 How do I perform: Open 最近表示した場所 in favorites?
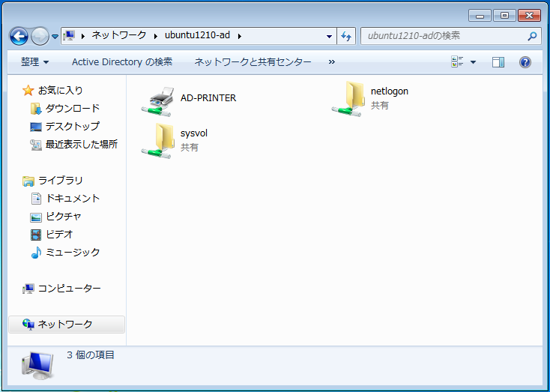click(x=82, y=144)
